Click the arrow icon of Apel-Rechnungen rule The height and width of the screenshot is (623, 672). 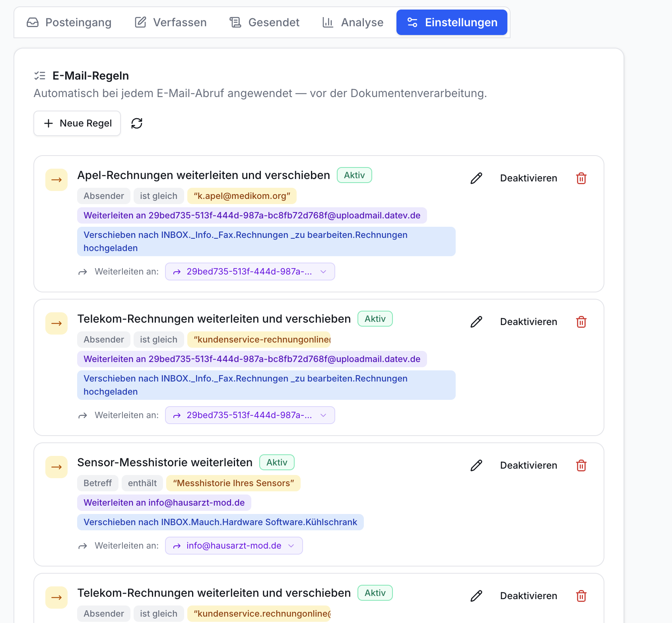pyautogui.click(x=56, y=180)
